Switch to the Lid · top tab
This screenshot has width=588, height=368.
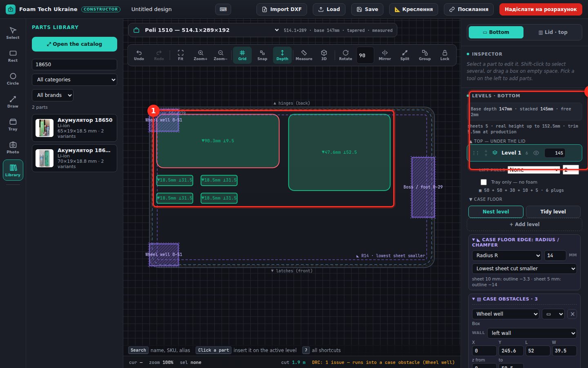coord(553,32)
